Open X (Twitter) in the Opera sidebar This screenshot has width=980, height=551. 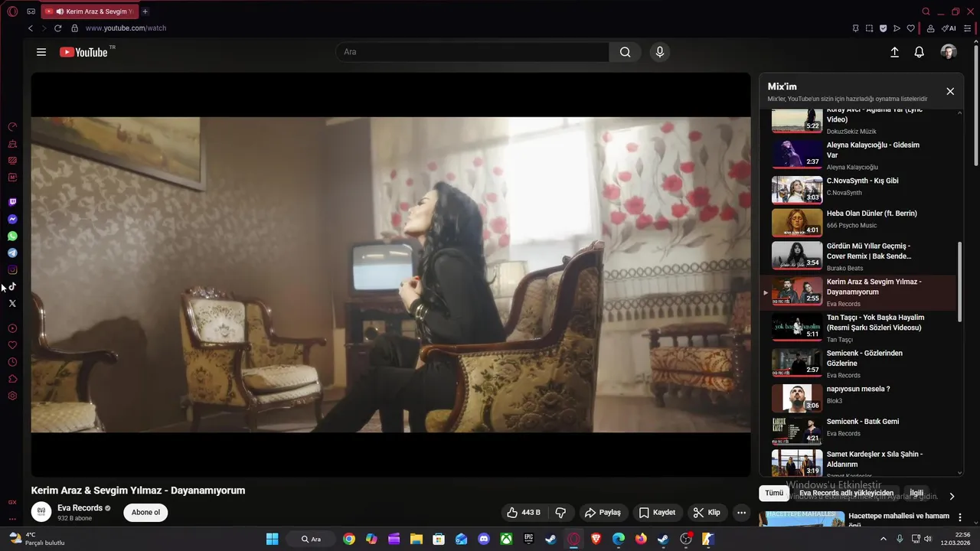pyautogui.click(x=12, y=304)
